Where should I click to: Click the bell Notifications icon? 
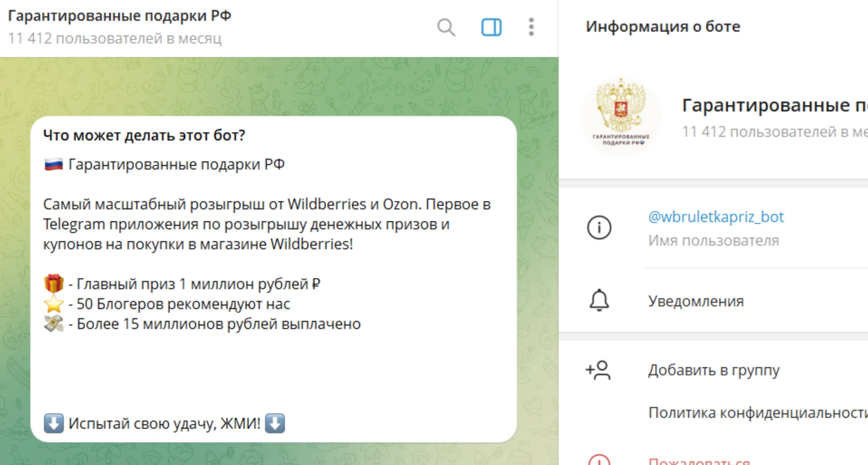[x=599, y=300]
